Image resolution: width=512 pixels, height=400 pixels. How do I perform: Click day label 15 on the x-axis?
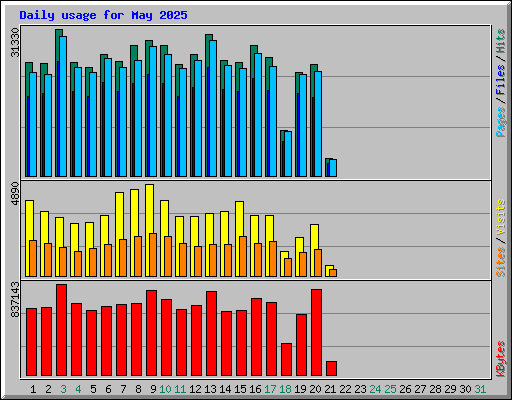[240, 389]
